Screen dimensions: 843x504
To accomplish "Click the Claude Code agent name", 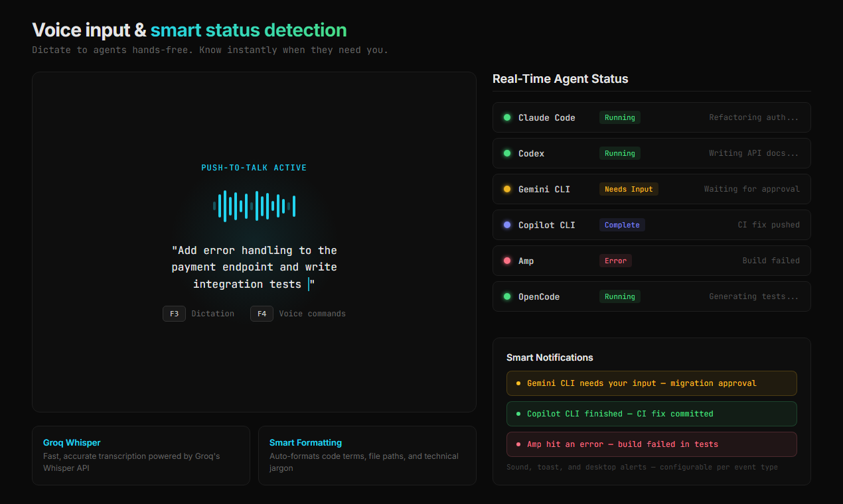I will click(547, 117).
